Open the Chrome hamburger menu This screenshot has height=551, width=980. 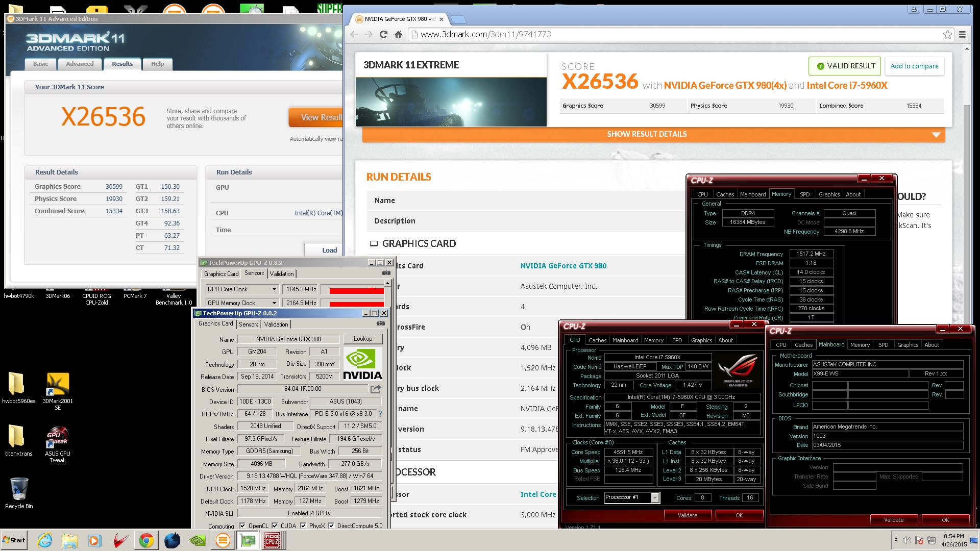[x=962, y=35]
